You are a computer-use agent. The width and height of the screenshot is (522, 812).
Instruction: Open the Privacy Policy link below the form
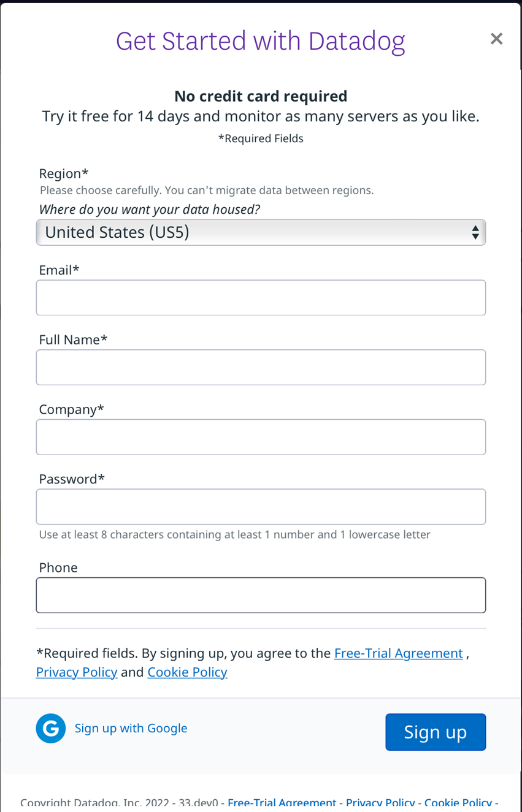click(77, 672)
